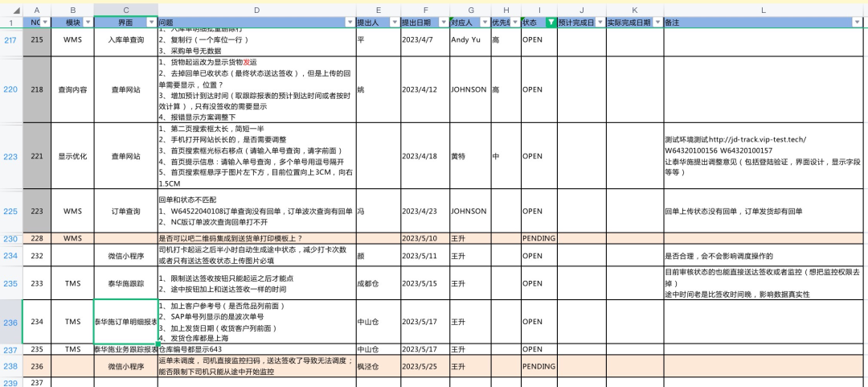The width and height of the screenshot is (868, 387).
Task: Select the 2023/5/25 date cell
Action: coord(424,366)
